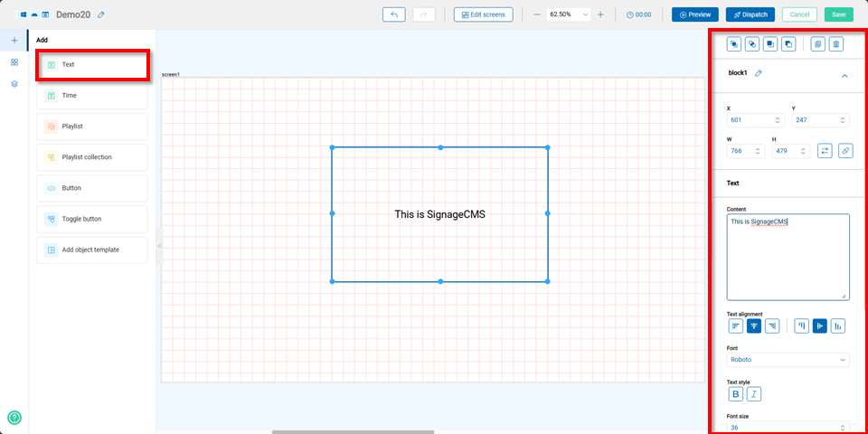Click the Preview button

(694, 14)
